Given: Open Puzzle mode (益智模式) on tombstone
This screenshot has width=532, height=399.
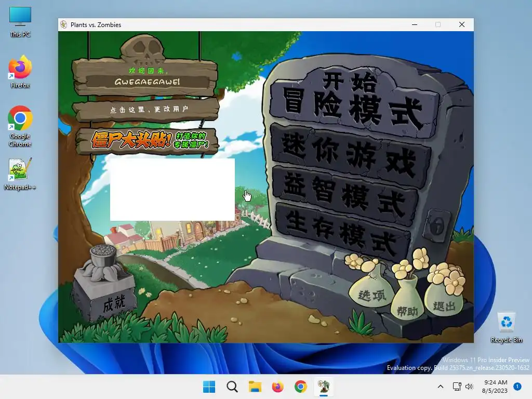Looking at the screenshot, I should pyautogui.click(x=344, y=195).
